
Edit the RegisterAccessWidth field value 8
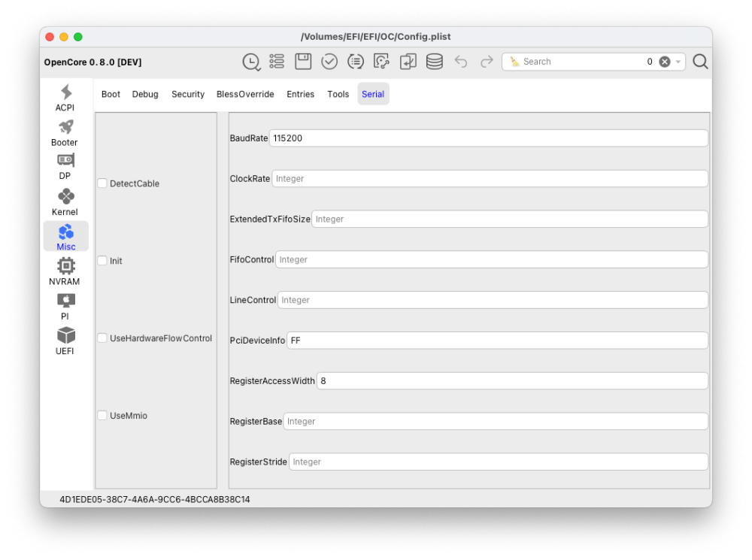click(x=512, y=380)
